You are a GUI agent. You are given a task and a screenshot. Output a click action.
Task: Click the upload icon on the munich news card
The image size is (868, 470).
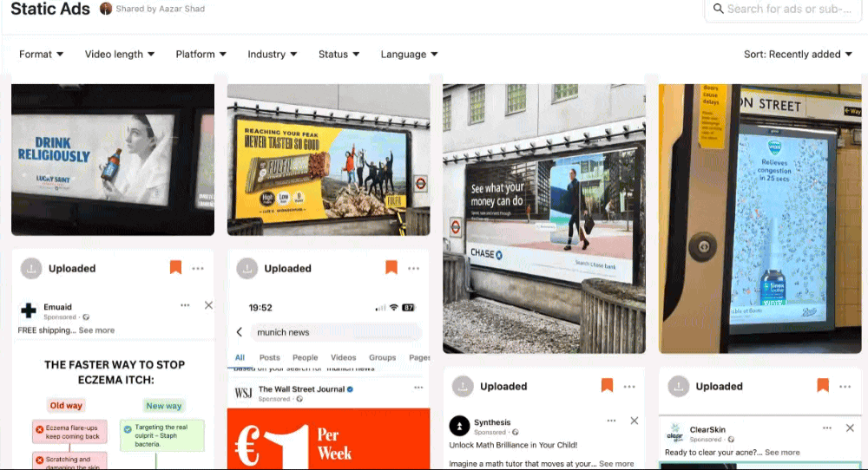click(247, 269)
